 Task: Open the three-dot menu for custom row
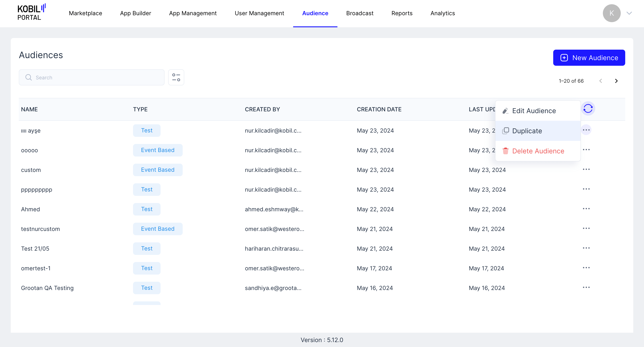pos(586,169)
